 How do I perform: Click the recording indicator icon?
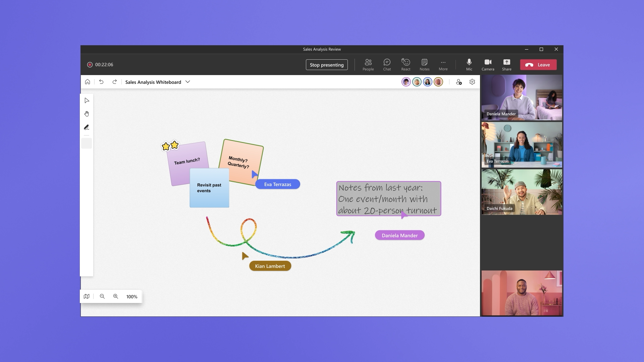click(x=90, y=65)
